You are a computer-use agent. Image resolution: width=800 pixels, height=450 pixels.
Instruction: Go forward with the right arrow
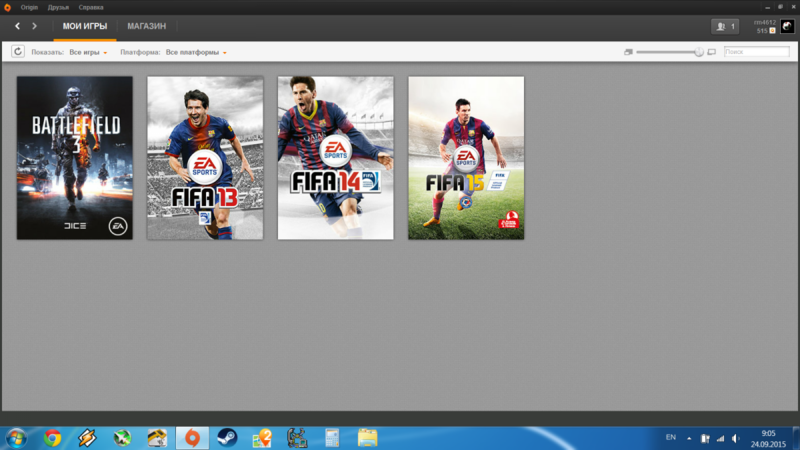[35, 26]
